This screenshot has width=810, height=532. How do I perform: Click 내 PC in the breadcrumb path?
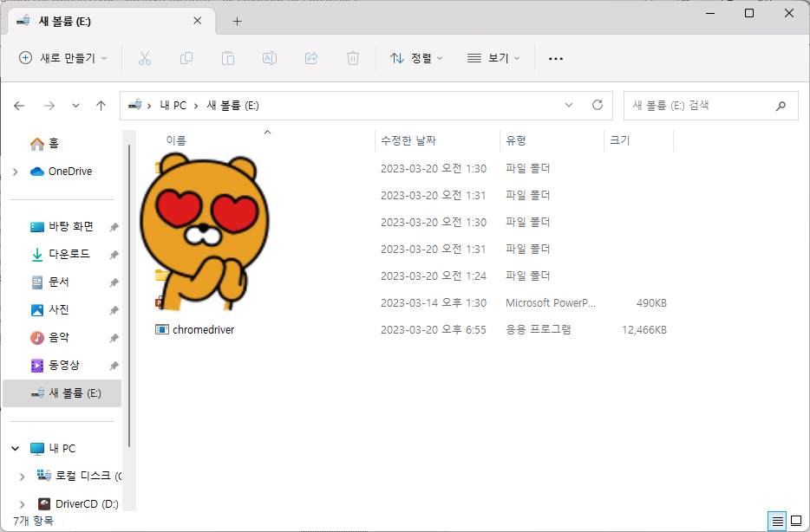tap(173, 106)
